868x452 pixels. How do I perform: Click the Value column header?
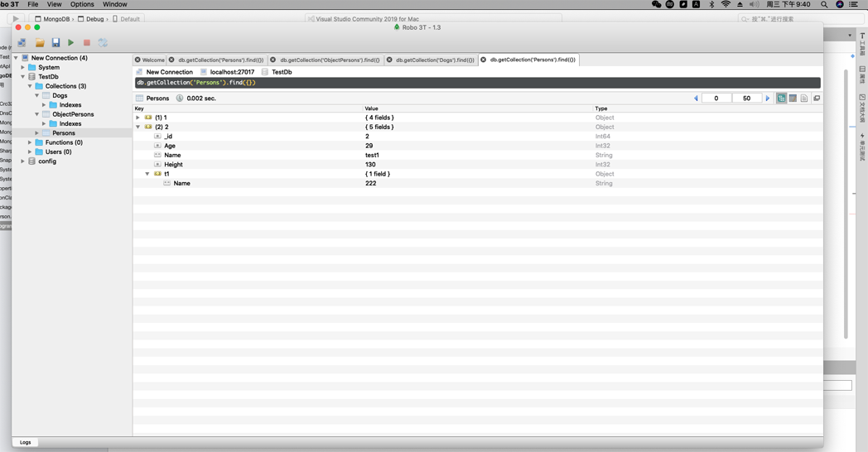click(x=478, y=108)
